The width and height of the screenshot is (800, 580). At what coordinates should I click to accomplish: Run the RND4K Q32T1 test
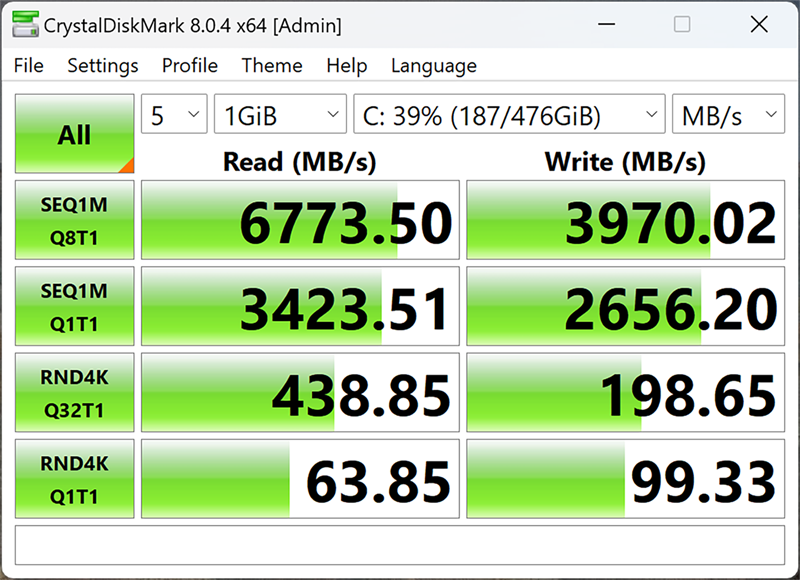tap(74, 392)
